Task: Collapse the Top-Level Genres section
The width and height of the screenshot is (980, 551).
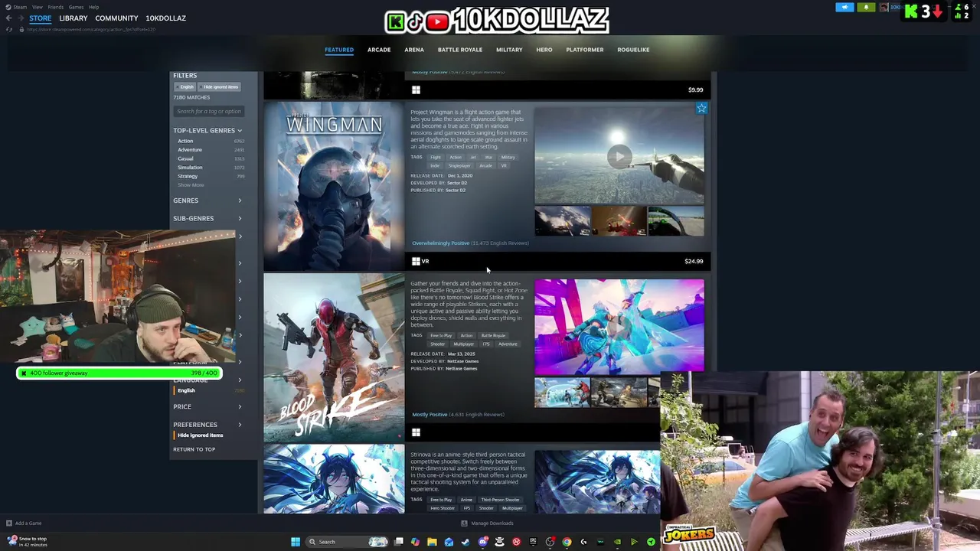Action: pyautogui.click(x=239, y=131)
